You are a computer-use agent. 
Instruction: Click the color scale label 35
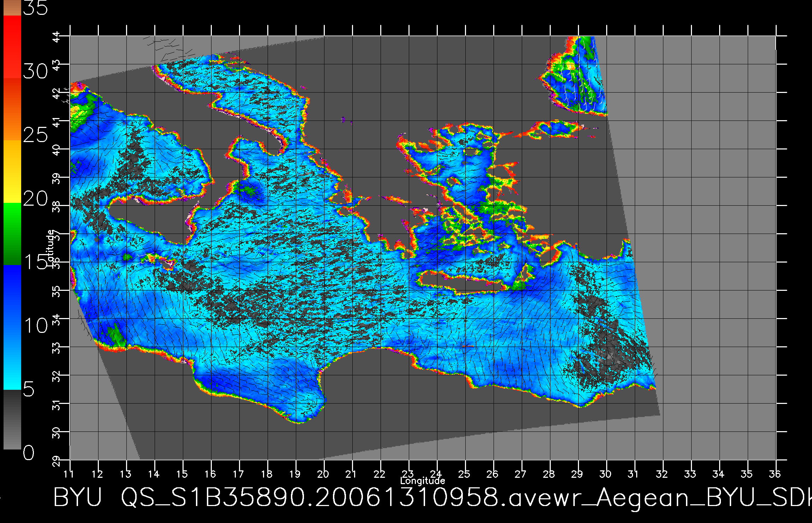click(x=35, y=8)
